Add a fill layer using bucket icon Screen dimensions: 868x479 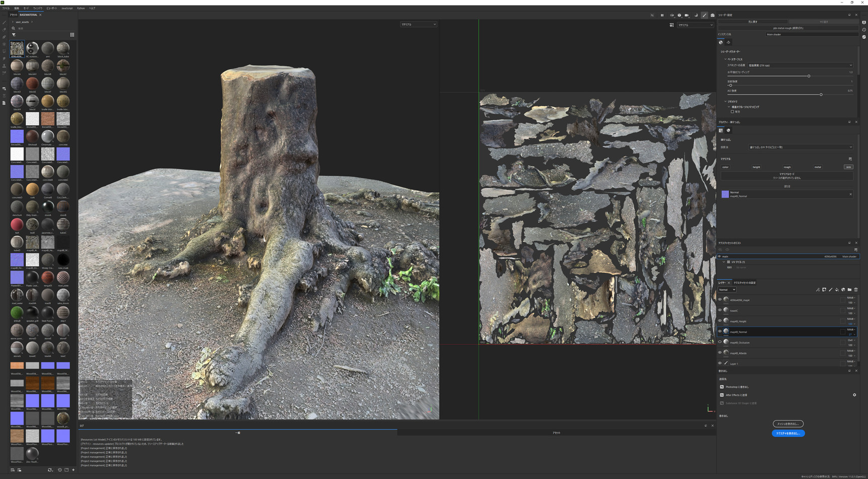(x=837, y=290)
